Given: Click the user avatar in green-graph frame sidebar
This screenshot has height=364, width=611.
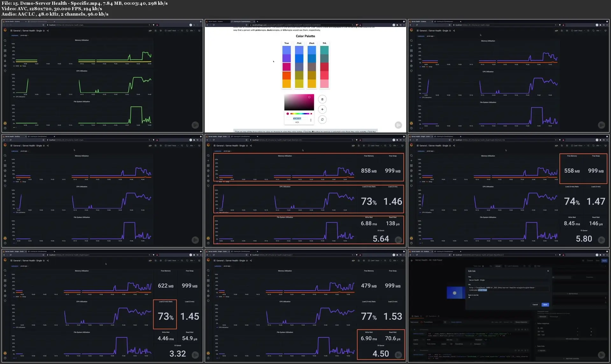Looking at the screenshot, I should (5, 123).
